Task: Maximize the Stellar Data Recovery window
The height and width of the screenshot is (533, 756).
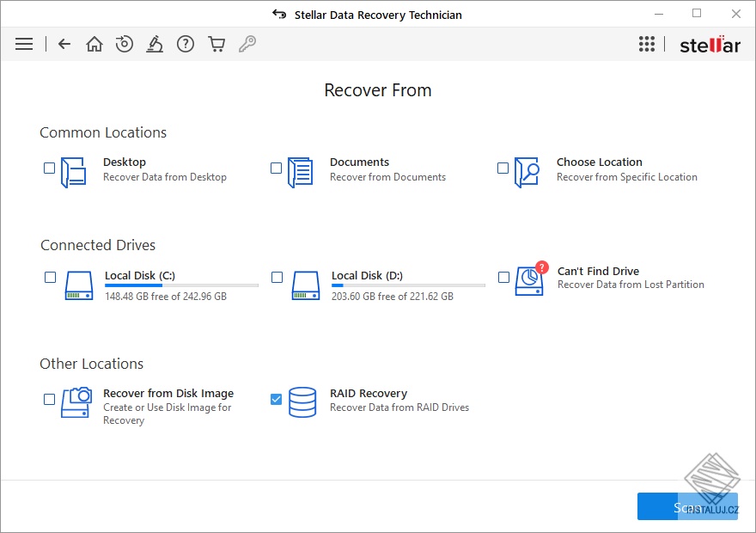Action: click(x=697, y=14)
